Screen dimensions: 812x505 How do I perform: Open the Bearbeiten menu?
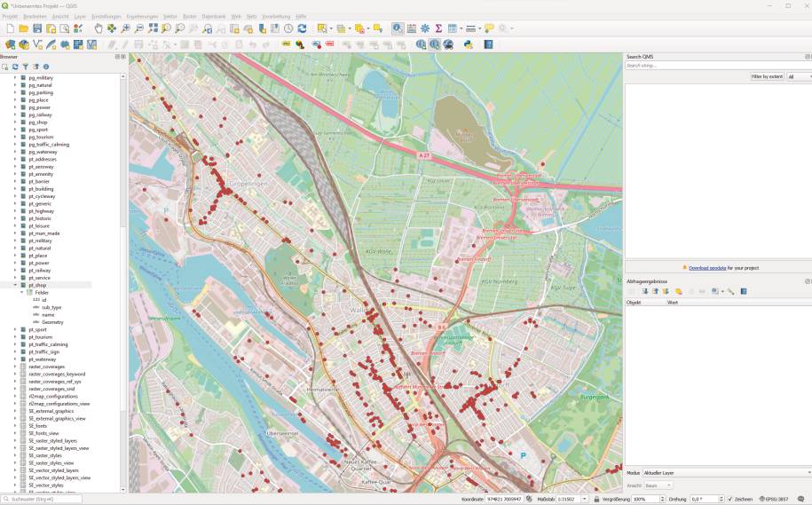pyautogui.click(x=35, y=17)
